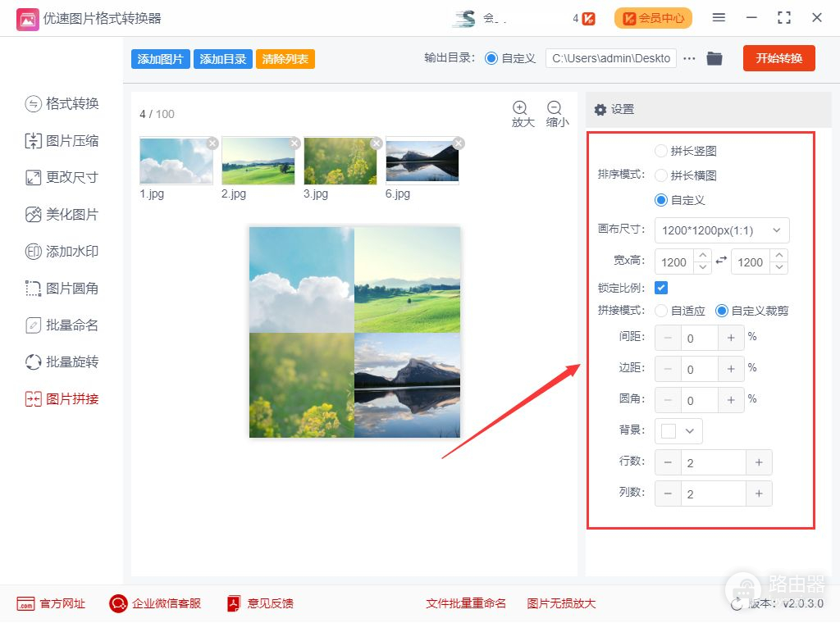Click the zoom in (放大) magnifier icon
Image resolution: width=840 pixels, height=623 pixels.
tap(521, 108)
